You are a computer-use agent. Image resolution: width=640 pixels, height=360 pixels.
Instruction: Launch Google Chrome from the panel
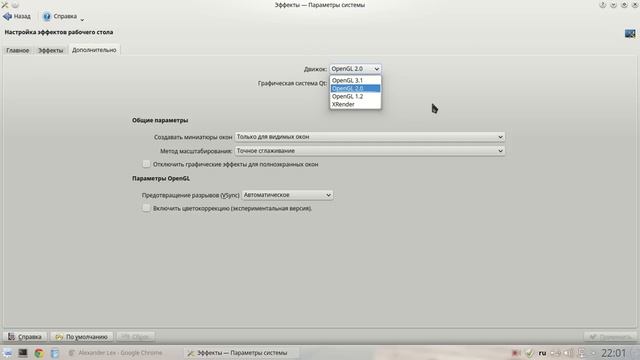(x=39, y=353)
